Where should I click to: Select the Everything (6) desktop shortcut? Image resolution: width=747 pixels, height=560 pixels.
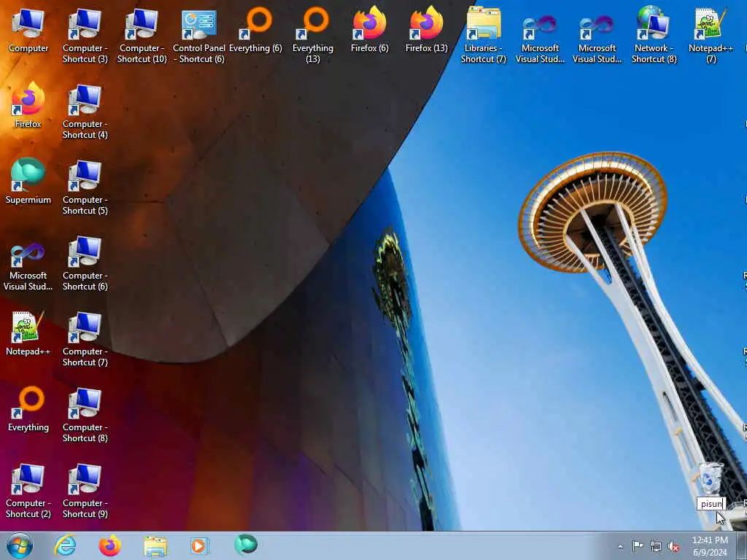256,31
